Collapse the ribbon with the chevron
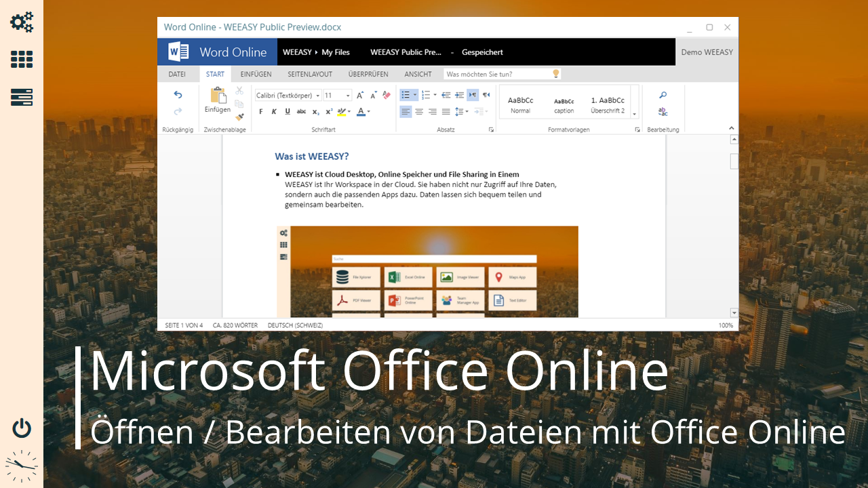 732,128
